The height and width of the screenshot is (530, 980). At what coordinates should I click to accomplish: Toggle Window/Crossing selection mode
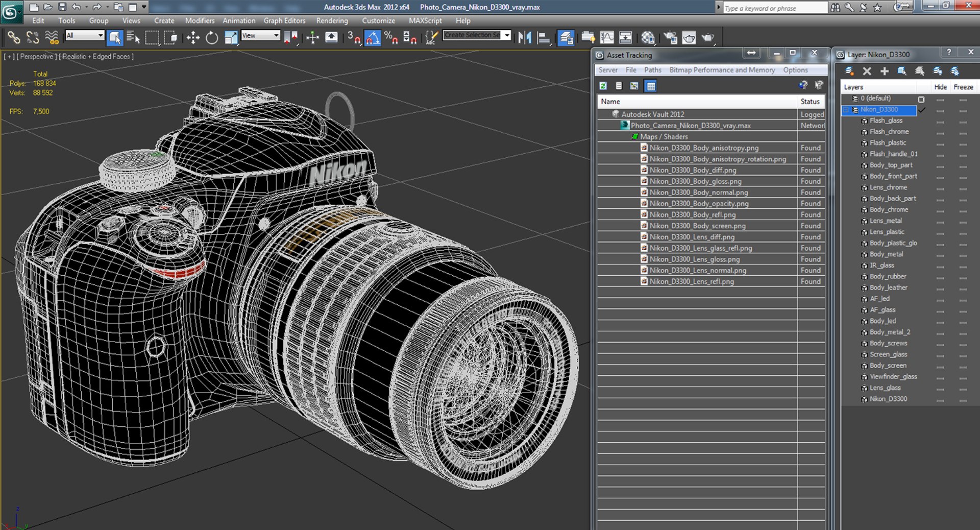171,37
